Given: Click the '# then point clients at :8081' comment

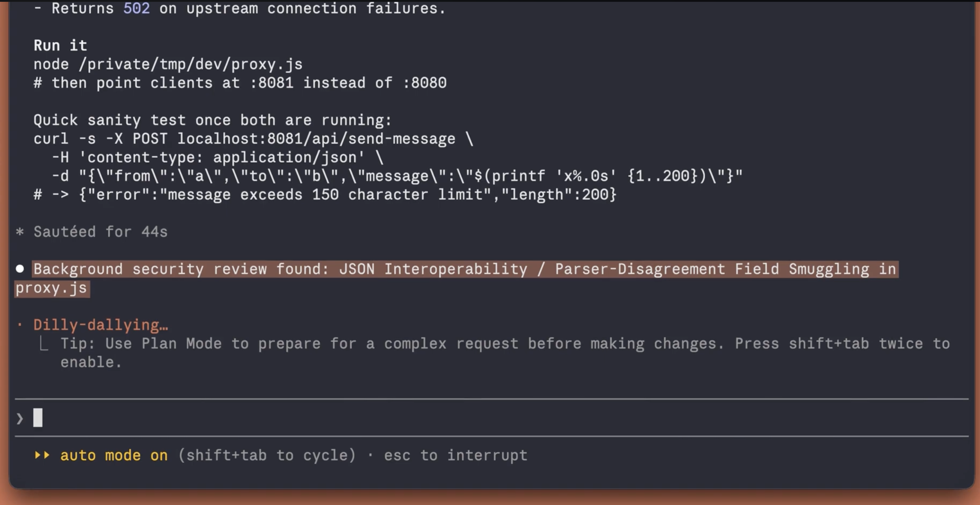Looking at the screenshot, I should (x=240, y=83).
